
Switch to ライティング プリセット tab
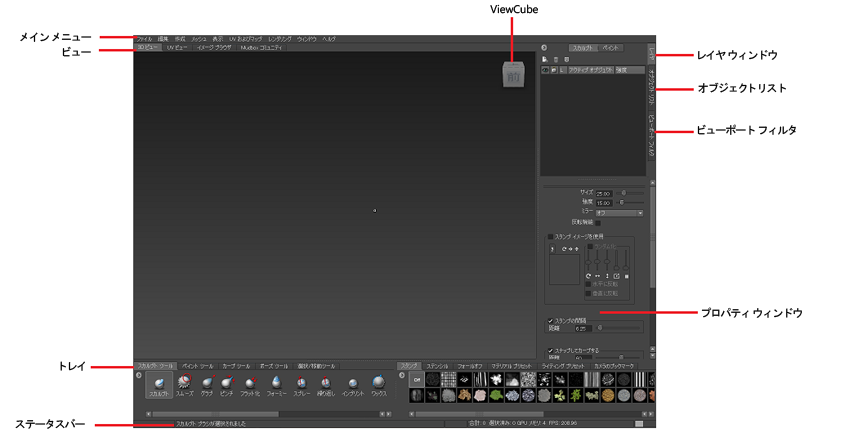tap(563, 366)
